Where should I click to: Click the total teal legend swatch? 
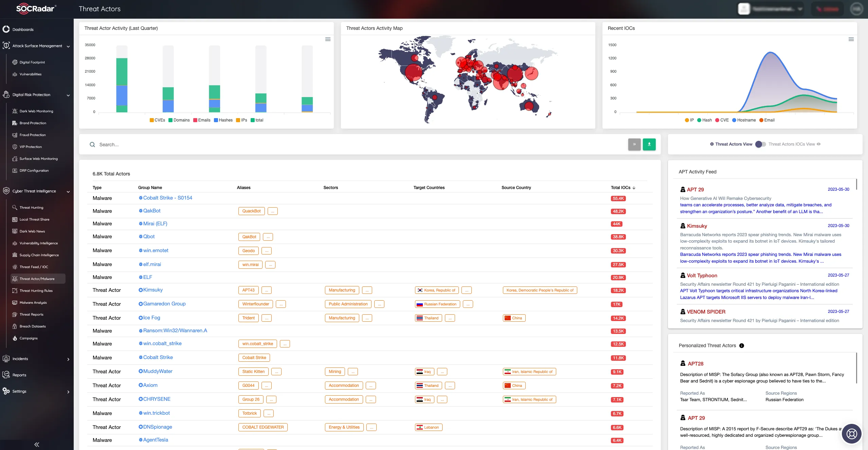pos(253,120)
